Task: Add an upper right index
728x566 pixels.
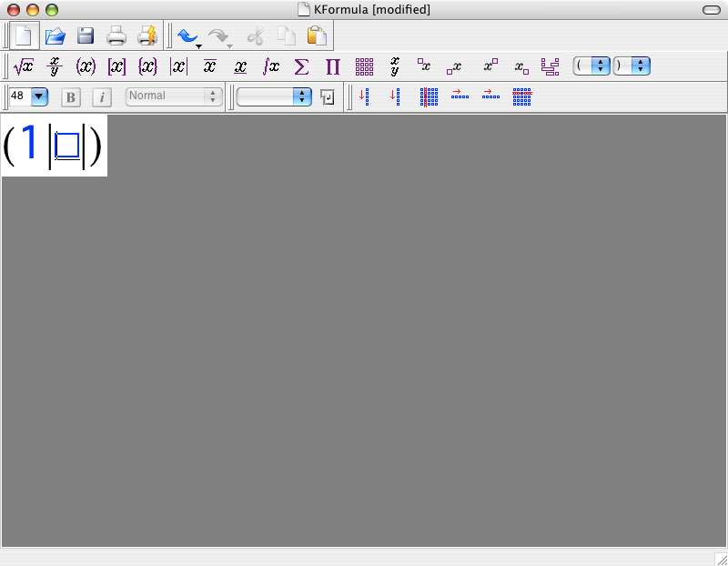Action: pos(490,66)
